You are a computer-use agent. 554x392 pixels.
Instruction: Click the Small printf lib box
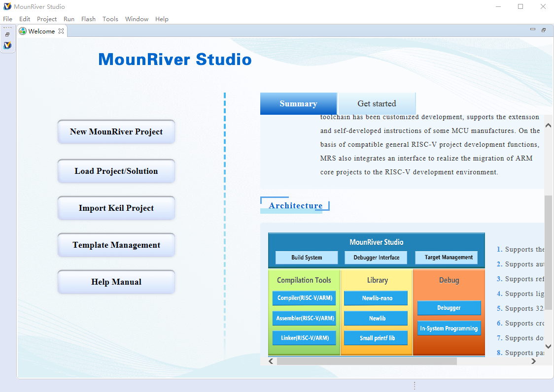coord(377,338)
